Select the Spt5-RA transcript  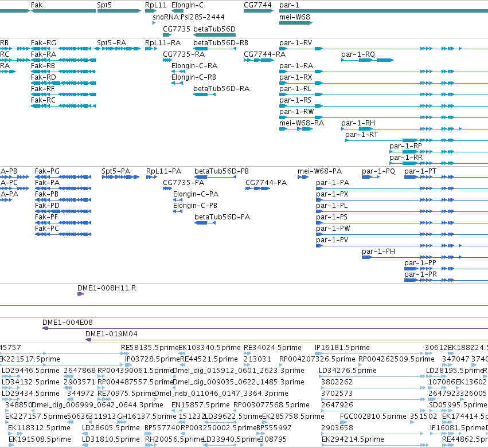[119, 49]
